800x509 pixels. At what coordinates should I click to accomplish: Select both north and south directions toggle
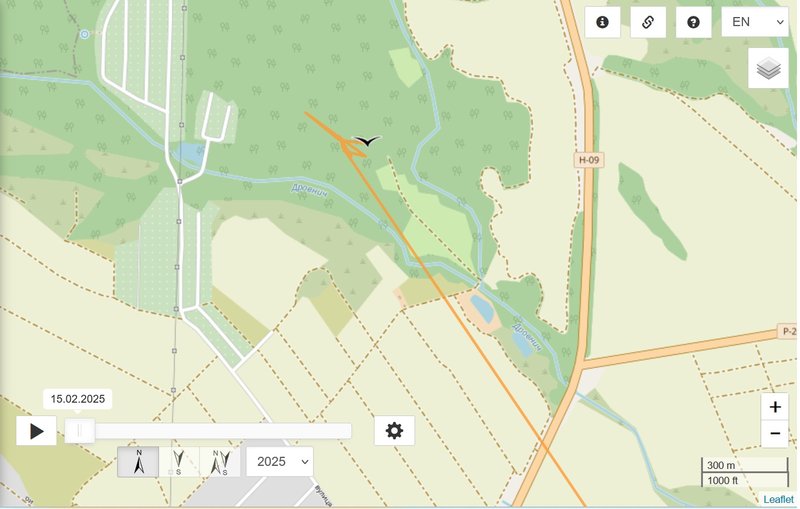click(x=220, y=462)
